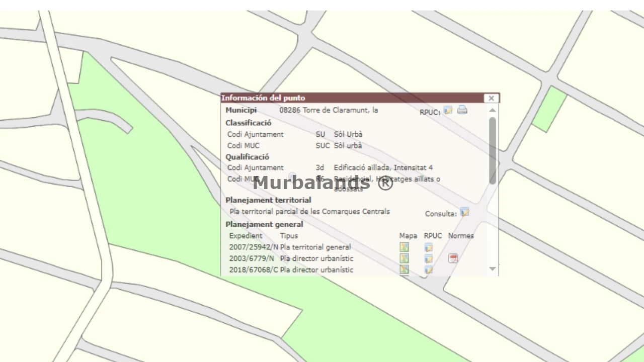Image resolution: width=644 pixels, height=362 pixels.
Task: Click the 'Qualificació' section heading
Action: pos(248,157)
